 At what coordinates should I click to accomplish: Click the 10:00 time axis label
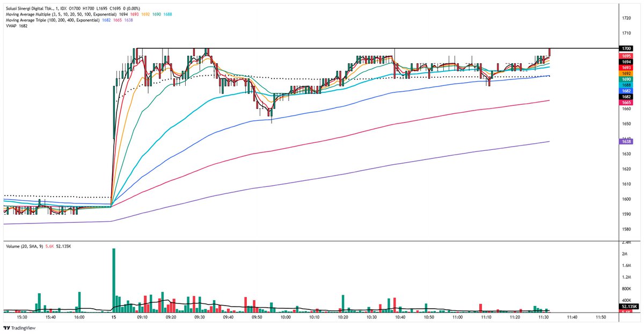click(x=286, y=317)
